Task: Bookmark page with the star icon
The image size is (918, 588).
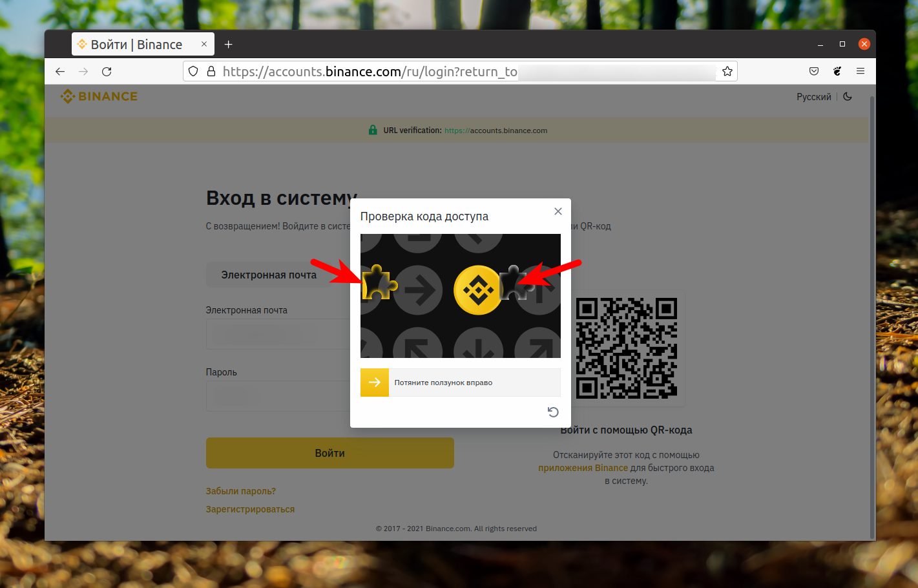Action: (x=727, y=71)
